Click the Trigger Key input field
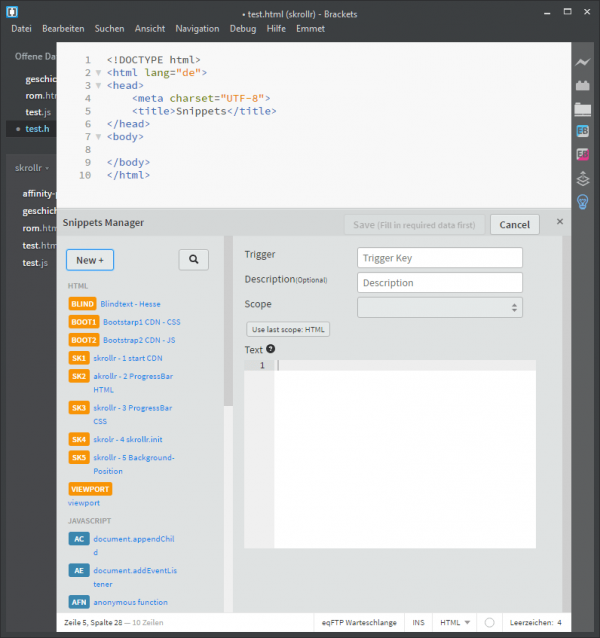 click(440, 258)
